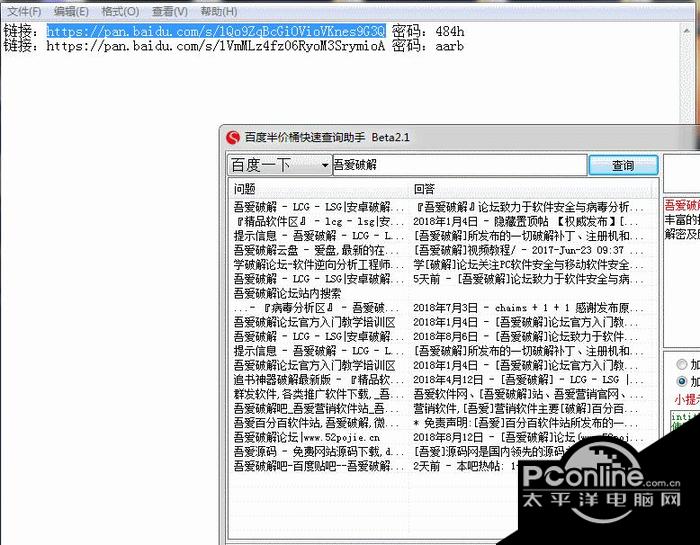
Task: Expand the 百度一下 search engine dropdown
Action: 325,165
